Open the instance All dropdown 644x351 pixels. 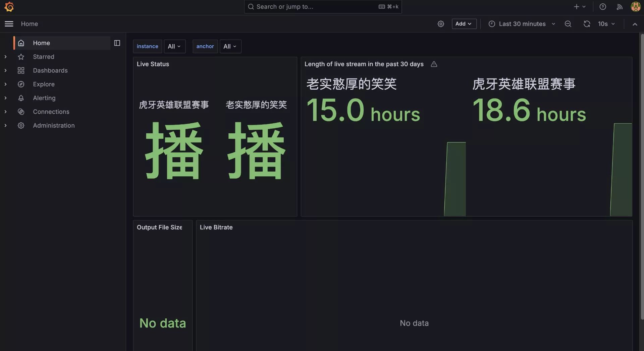click(174, 46)
